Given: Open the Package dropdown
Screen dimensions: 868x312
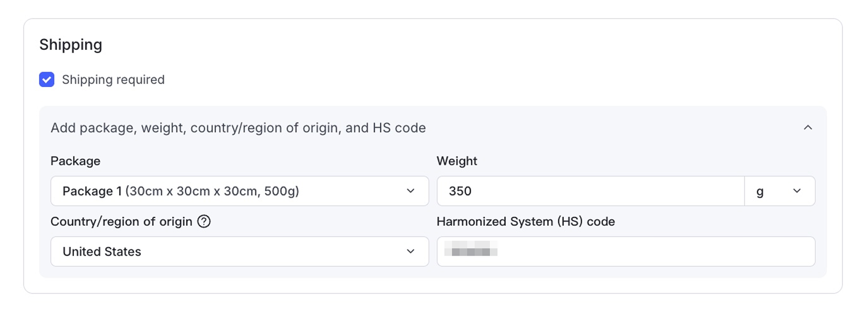Looking at the screenshot, I should (239, 191).
